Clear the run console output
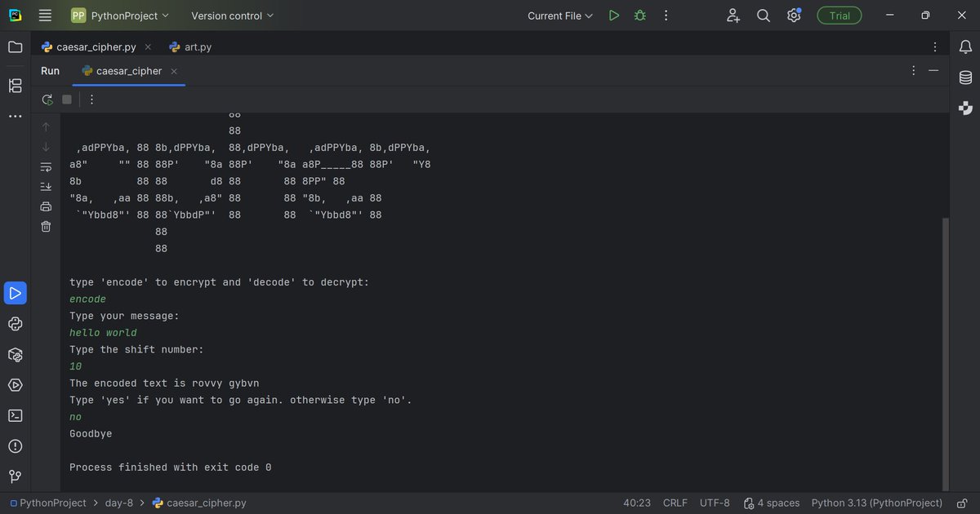 [47, 226]
